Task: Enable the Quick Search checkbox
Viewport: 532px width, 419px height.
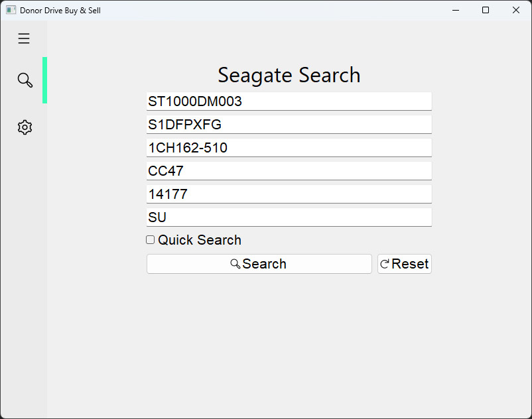Action: (x=150, y=240)
